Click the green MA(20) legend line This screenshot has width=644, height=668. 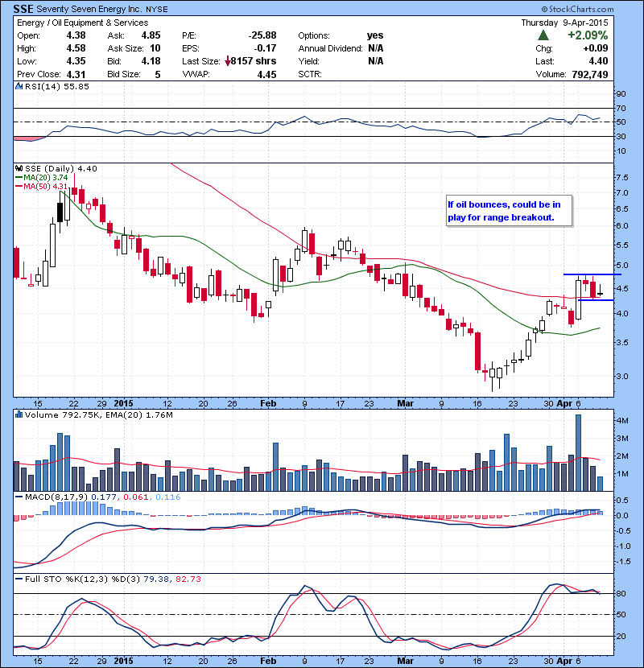pos(19,178)
